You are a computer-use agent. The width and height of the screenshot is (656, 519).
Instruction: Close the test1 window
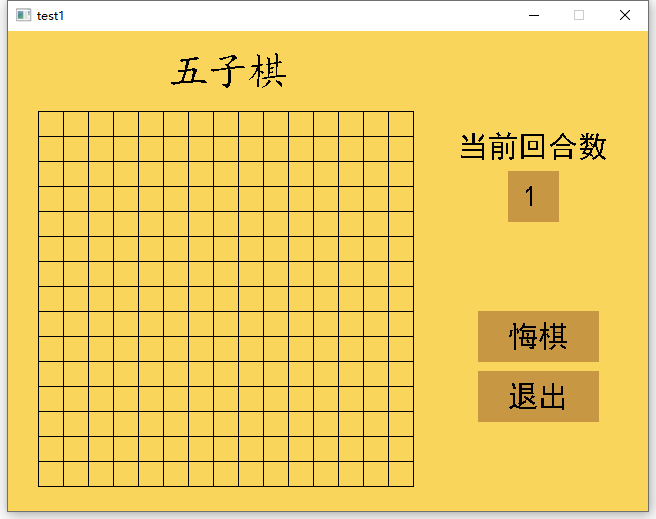coord(625,15)
